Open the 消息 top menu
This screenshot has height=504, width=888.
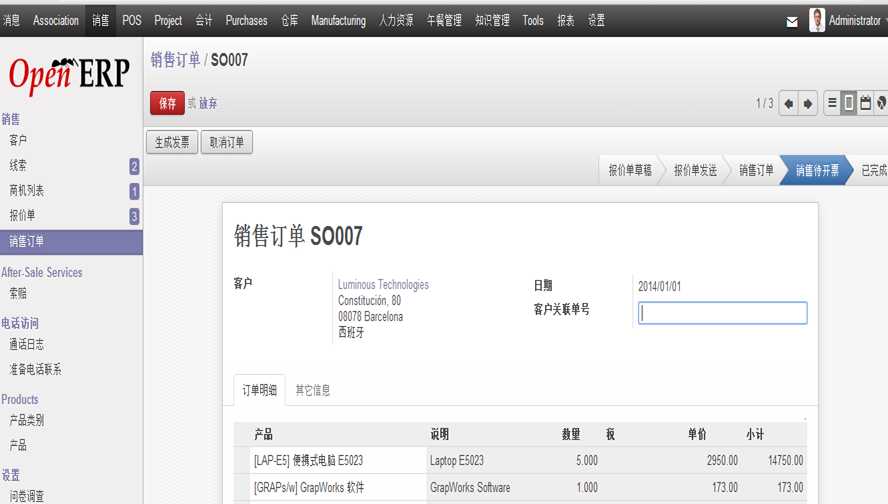pyautogui.click(x=11, y=20)
